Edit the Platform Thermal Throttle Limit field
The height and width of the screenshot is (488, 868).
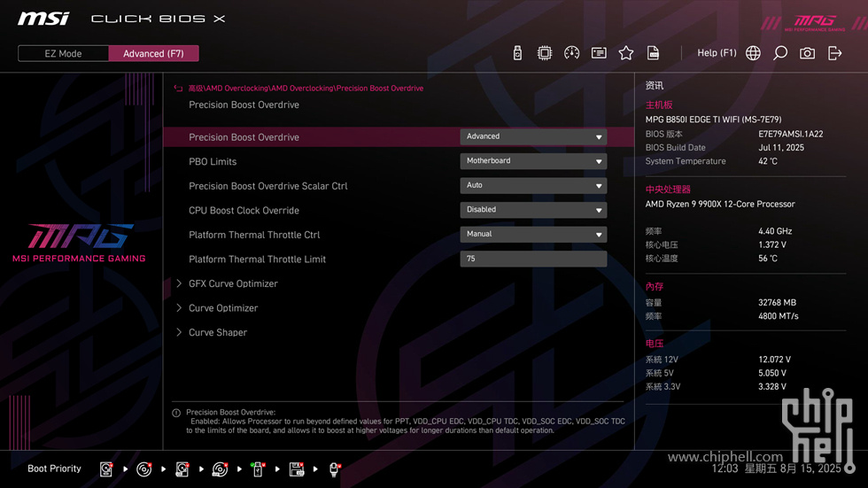(533, 259)
